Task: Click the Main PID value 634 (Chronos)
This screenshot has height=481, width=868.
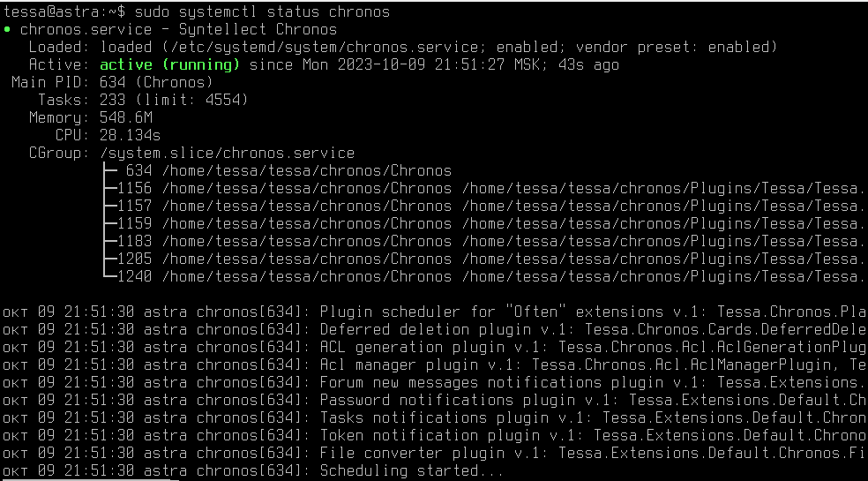Action: (156, 83)
